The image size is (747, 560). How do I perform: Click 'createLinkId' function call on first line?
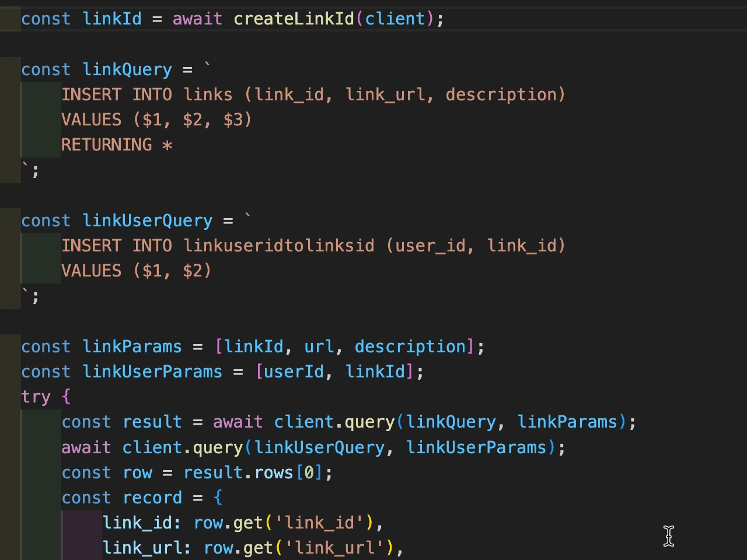click(x=294, y=19)
